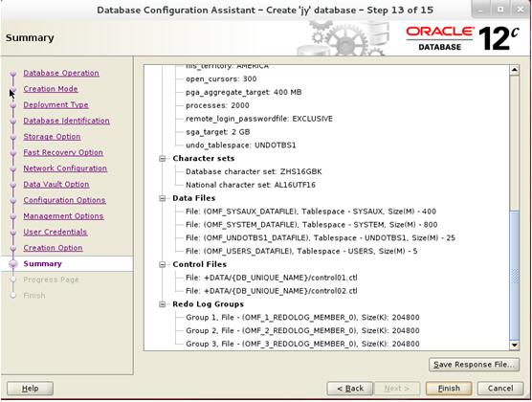Select the control02.ctl file row
532x402 pixels.
click(272, 291)
